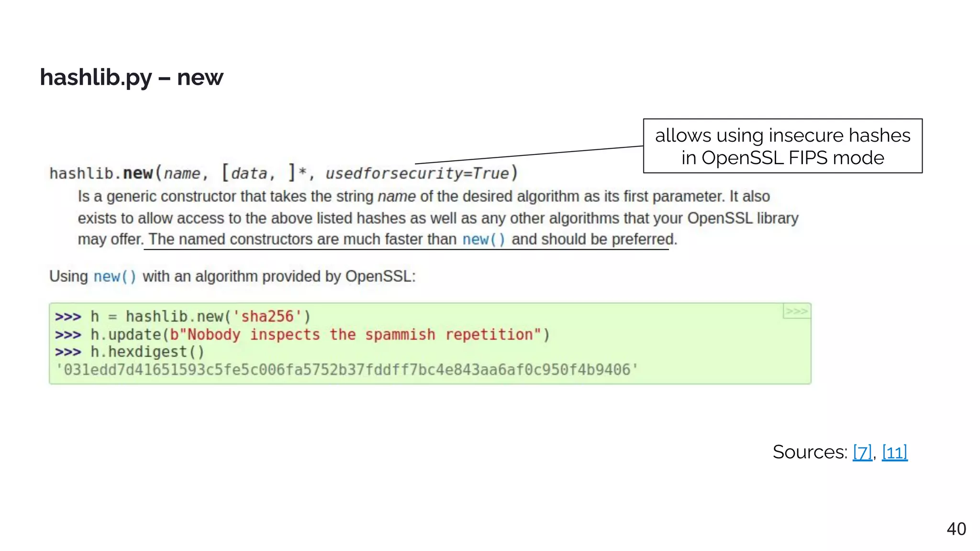Click the usedforsecurity=True parameter text
980x551 pixels.
[x=417, y=173]
